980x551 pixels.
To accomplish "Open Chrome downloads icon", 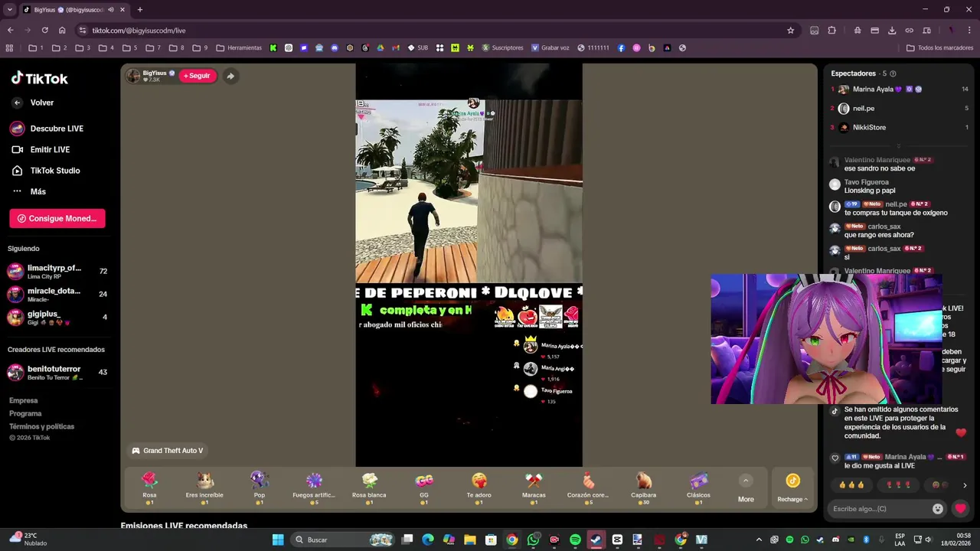I will (x=892, y=31).
